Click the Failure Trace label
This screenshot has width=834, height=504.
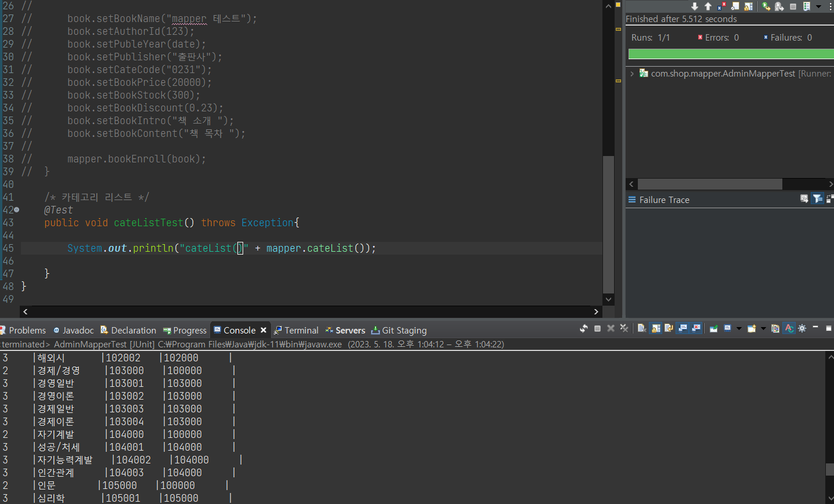(664, 200)
